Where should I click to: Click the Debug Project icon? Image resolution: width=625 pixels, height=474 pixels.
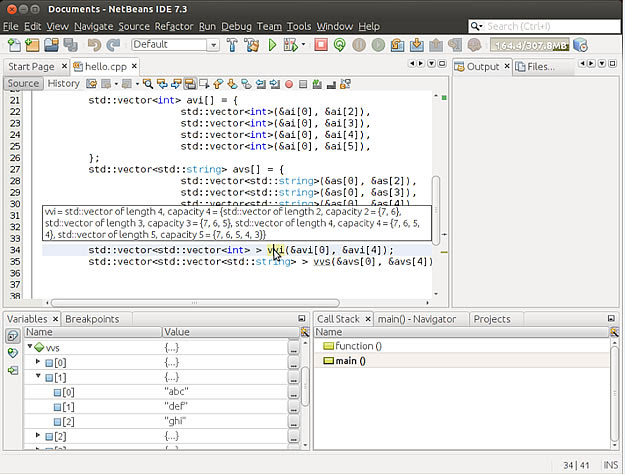291,45
